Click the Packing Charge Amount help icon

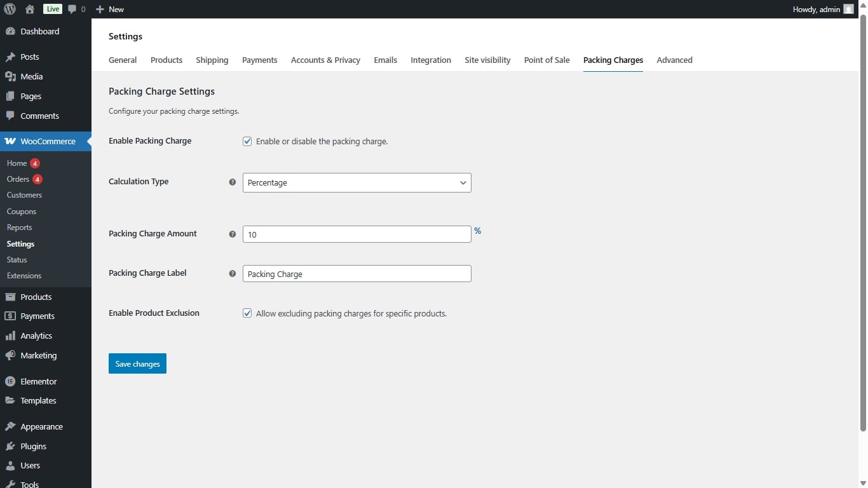coord(233,234)
